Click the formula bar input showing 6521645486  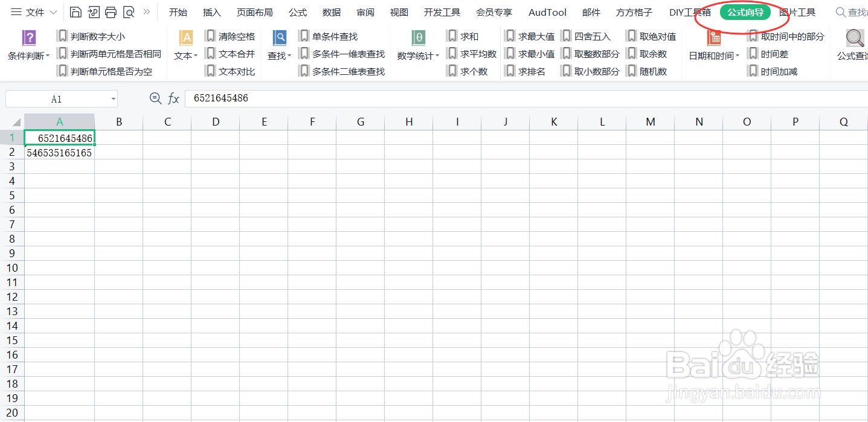pyautogui.click(x=526, y=98)
